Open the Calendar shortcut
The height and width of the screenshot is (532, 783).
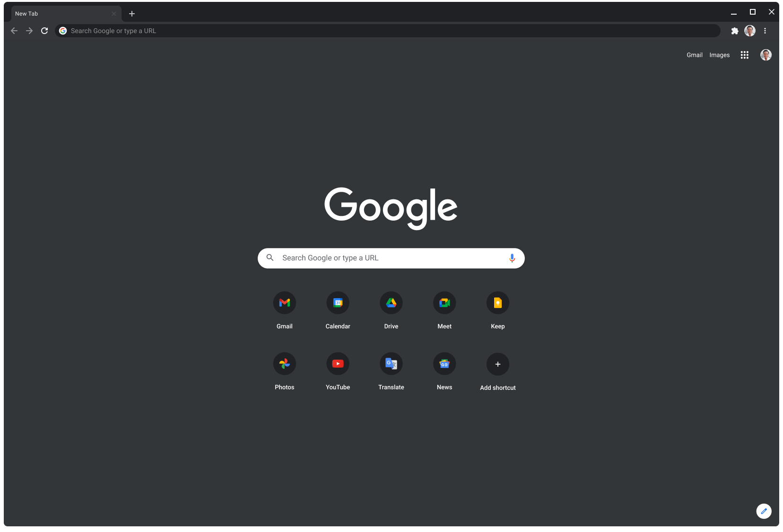click(x=338, y=303)
